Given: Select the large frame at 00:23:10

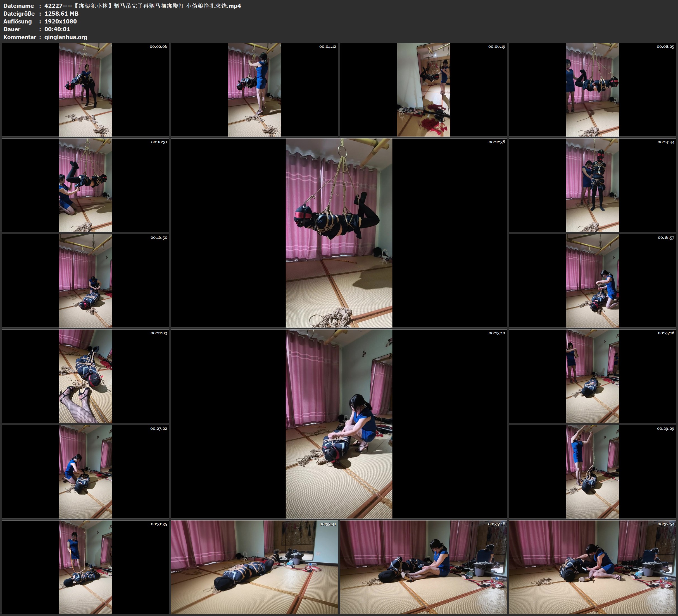Looking at the screenshot, I should click(x=339, y=424).
